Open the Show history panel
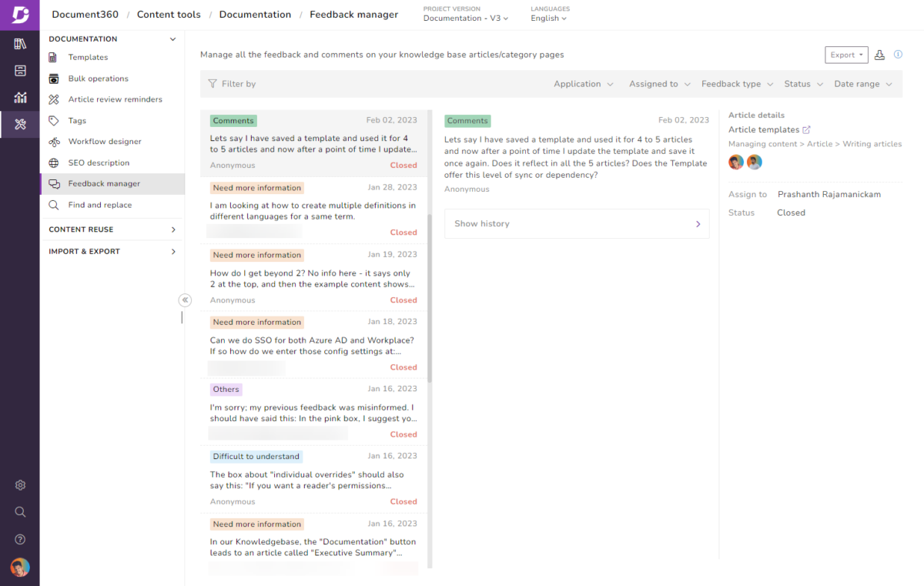Image resolution: width=924 pixels, height=586 pixels. click(x=577, y=223)
